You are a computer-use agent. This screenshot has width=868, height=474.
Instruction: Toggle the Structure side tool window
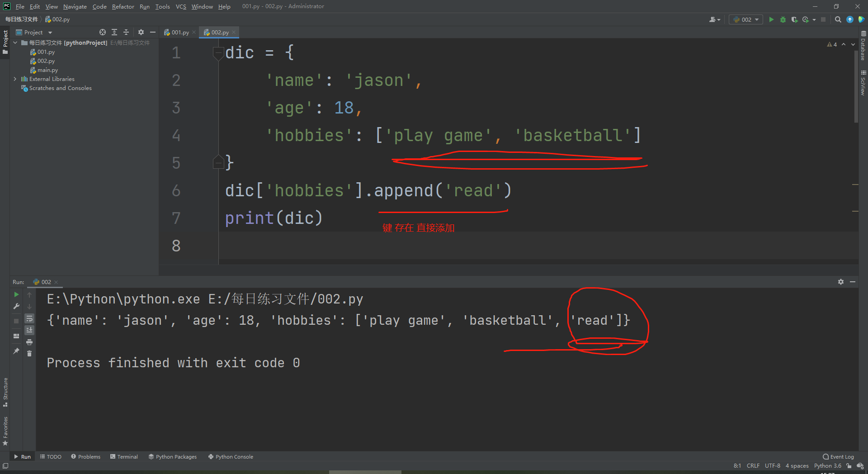(5, 392)
